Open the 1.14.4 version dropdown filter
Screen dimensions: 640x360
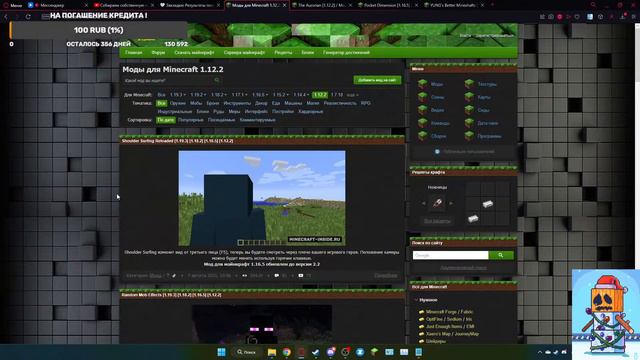pos(301,95)
